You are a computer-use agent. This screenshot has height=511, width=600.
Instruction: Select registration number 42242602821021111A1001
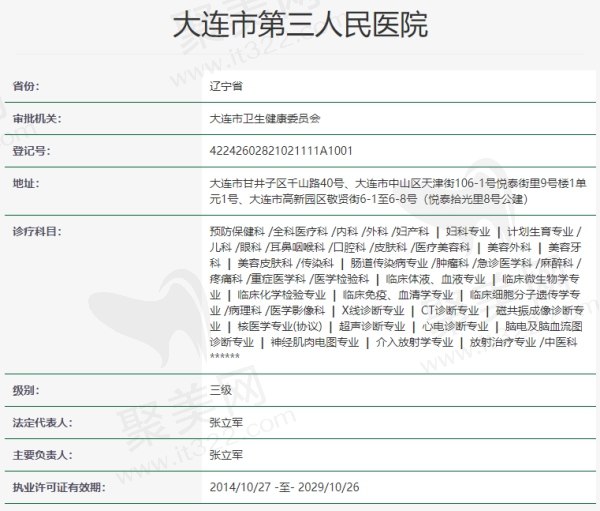pyautogui.click(x=281, y=151)
